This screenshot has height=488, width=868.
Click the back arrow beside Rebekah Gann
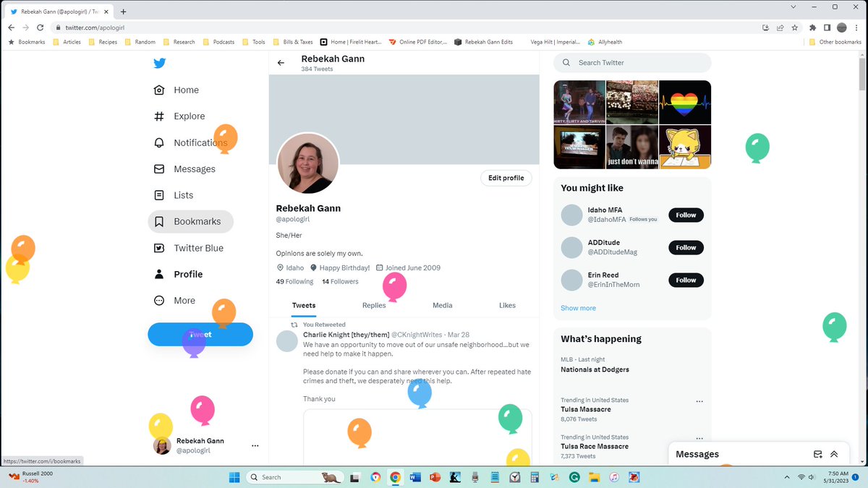pos(281,63)
